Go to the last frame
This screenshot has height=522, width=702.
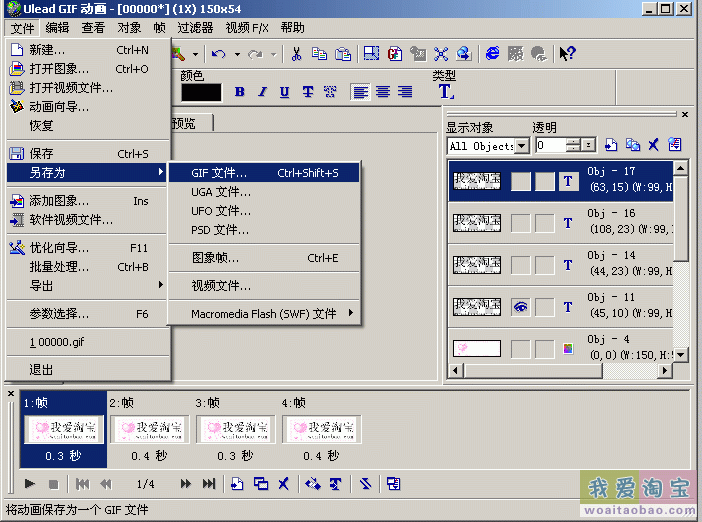tap(209, 484)
